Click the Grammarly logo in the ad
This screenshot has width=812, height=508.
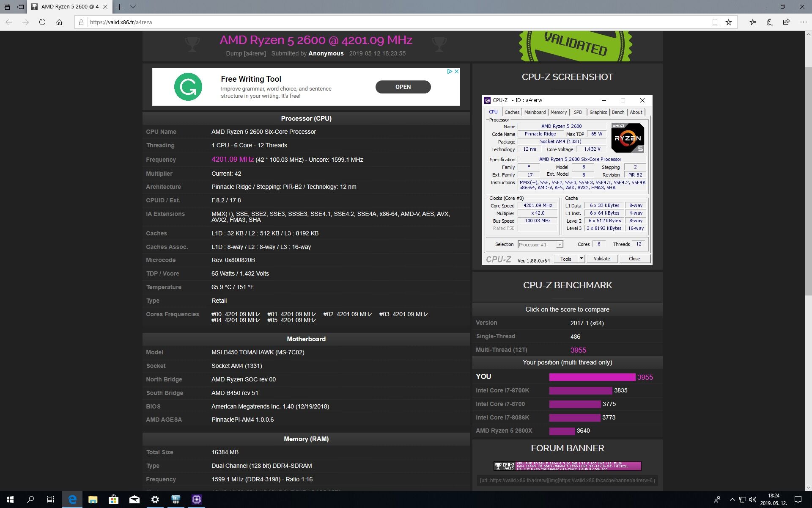(x=188, y=87)
